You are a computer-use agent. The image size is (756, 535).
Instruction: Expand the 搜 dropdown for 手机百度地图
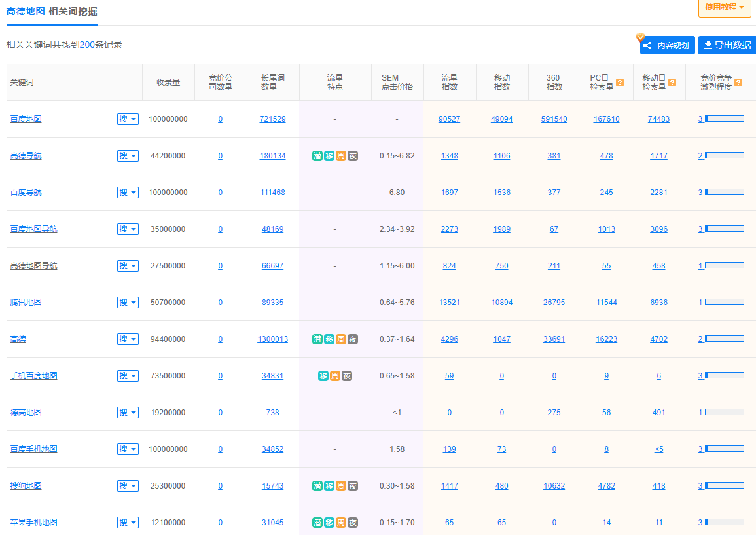[128, 376]
